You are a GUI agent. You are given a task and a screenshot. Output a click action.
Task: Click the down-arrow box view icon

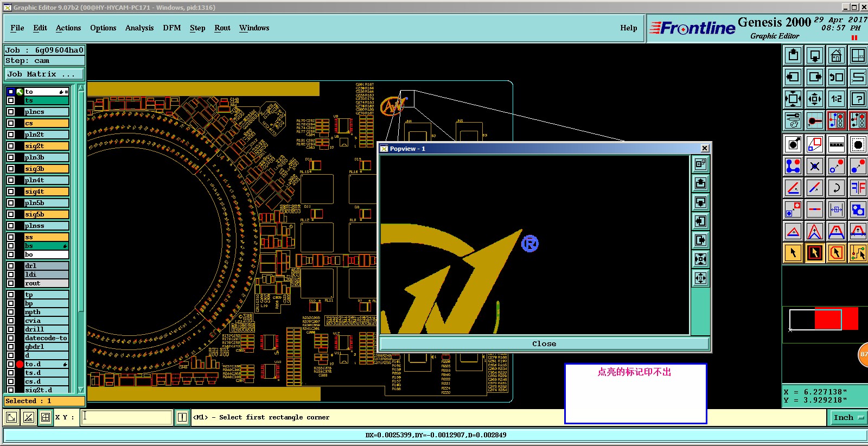coord(815,55)
